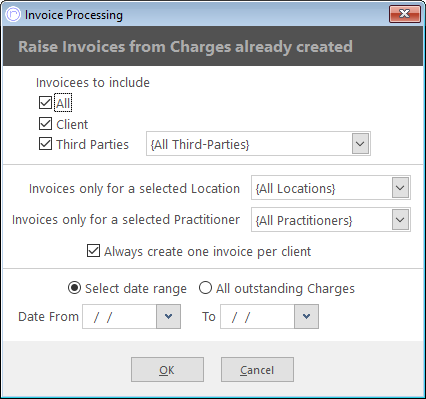
Task: Click inside the Date From field
Action: (119, 316)
